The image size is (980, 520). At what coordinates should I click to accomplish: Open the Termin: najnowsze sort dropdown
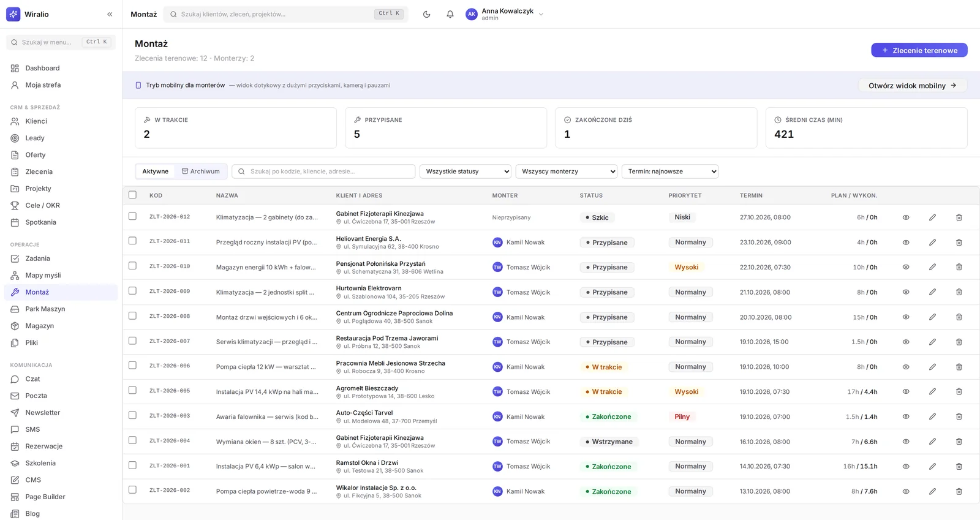(670, 171)
